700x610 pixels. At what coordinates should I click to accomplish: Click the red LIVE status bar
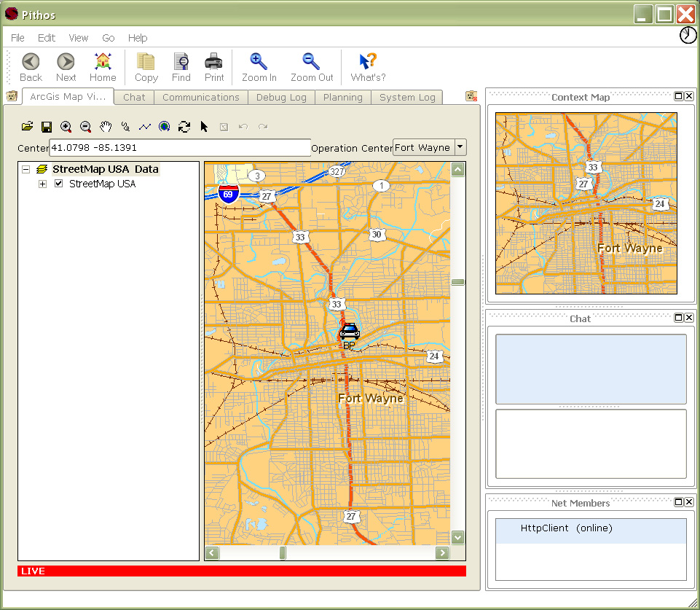tap(242, 571)
